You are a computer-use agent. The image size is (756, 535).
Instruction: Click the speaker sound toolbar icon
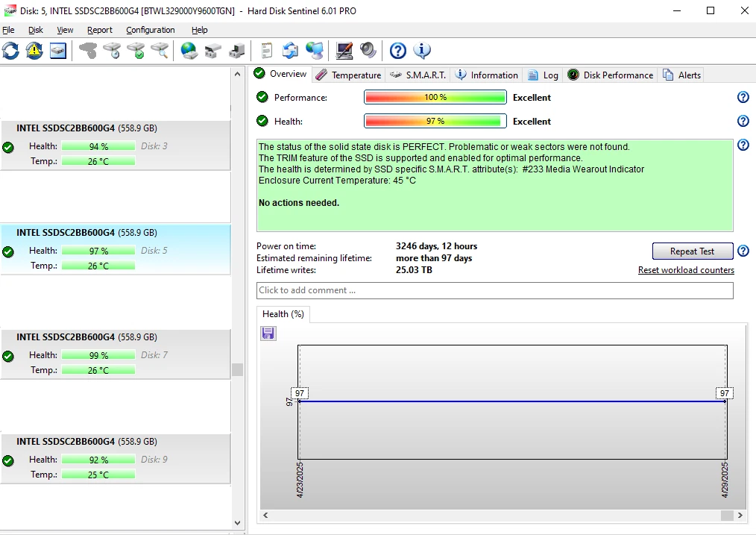(x=368, y=51)
